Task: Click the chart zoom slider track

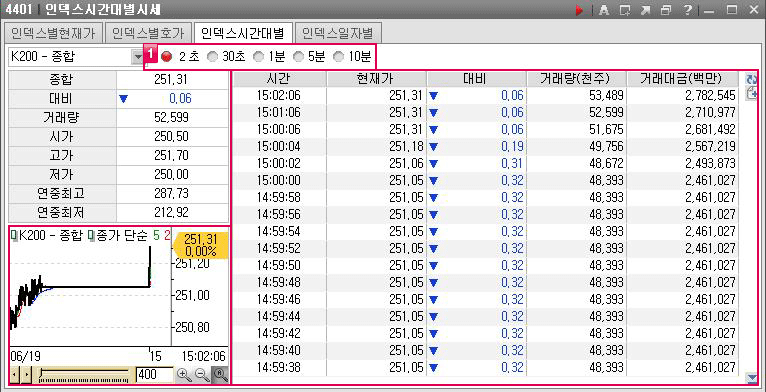Action: (x=85, y=375)
